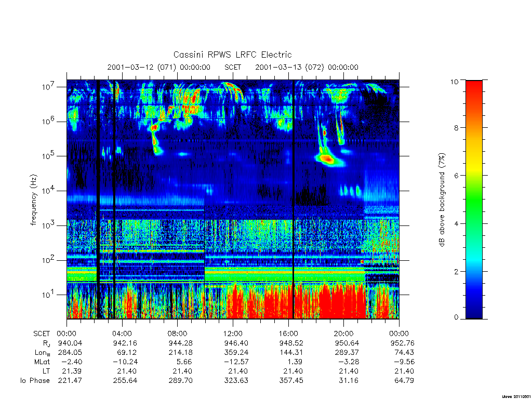
Task: Click the radial distance value 946.40
Action: tap(236, 343)
